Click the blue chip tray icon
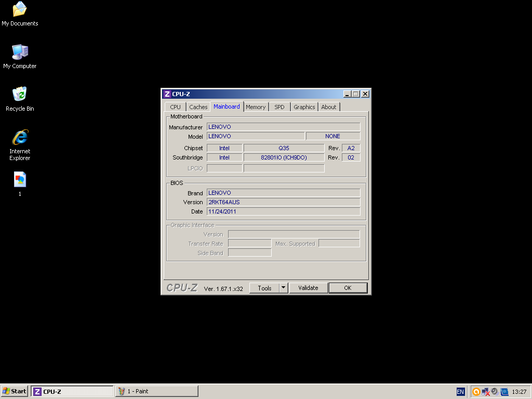The width and height of the screenshot is (532, 399). coord(504,392)
